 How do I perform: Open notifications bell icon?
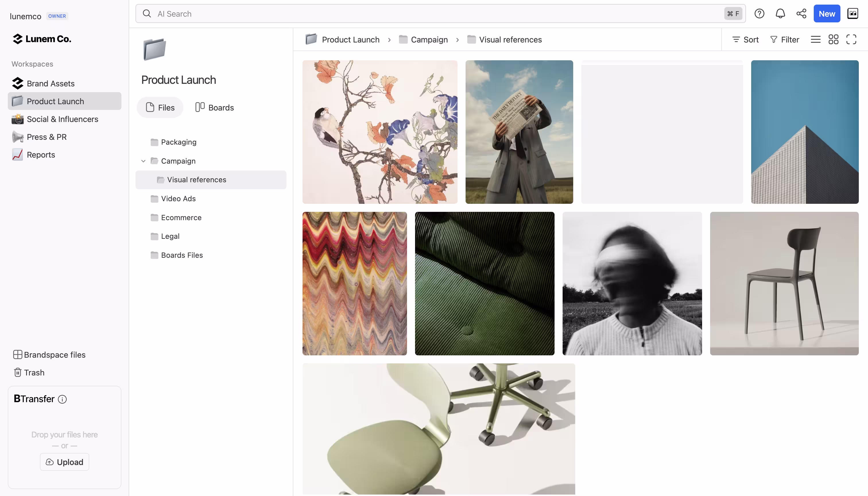coord(780,13)
